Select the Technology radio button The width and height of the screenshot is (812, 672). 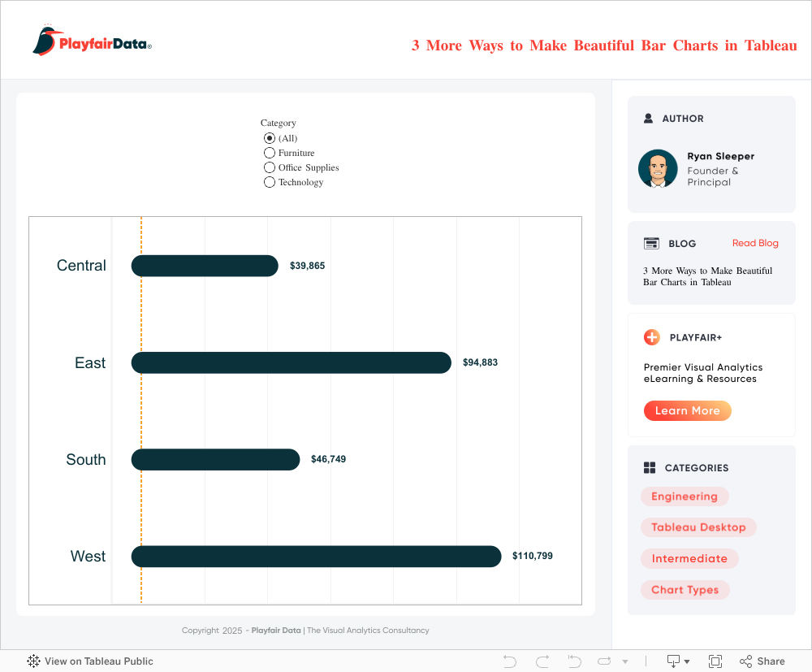click(x=270, y=182)
